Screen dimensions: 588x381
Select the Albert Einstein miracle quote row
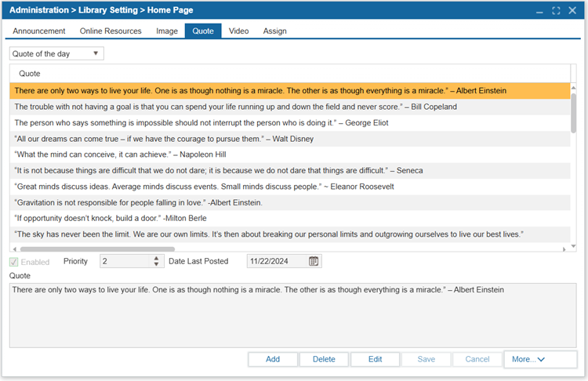(290, 91)
